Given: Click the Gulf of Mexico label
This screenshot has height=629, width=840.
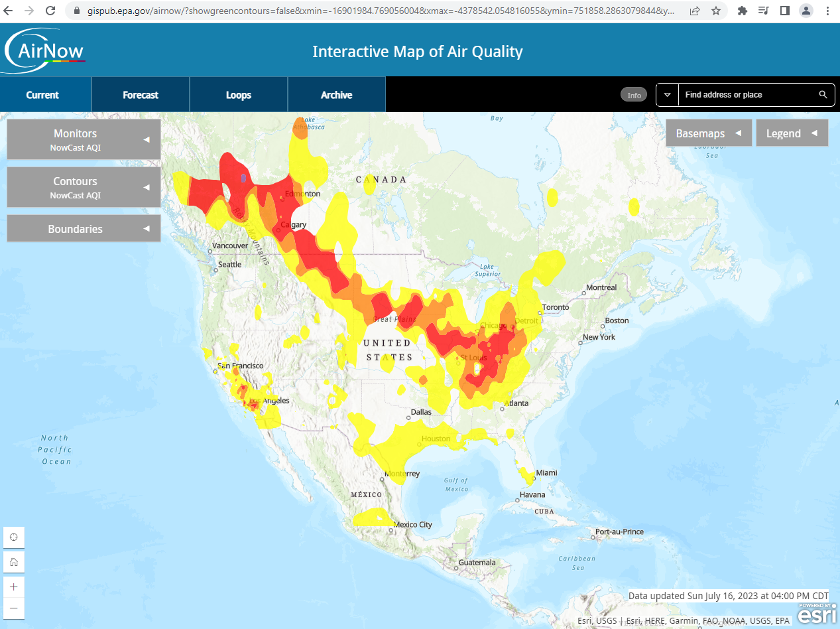Looking at the screenshot, I should click(457, 484).
